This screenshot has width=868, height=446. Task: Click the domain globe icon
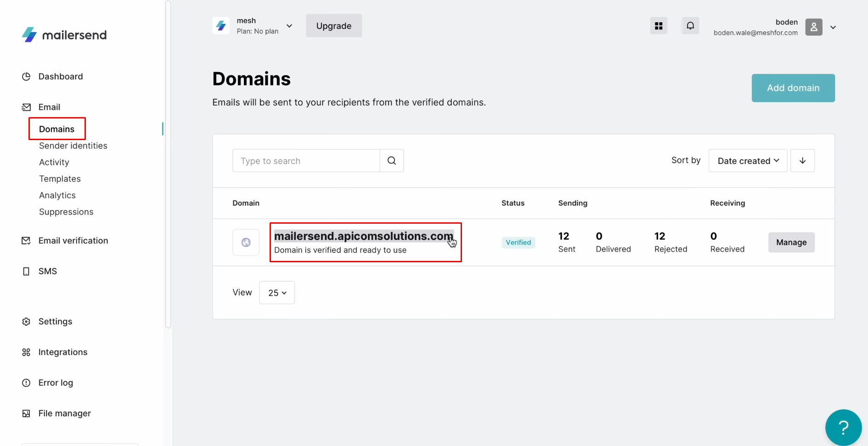[246, 242]
